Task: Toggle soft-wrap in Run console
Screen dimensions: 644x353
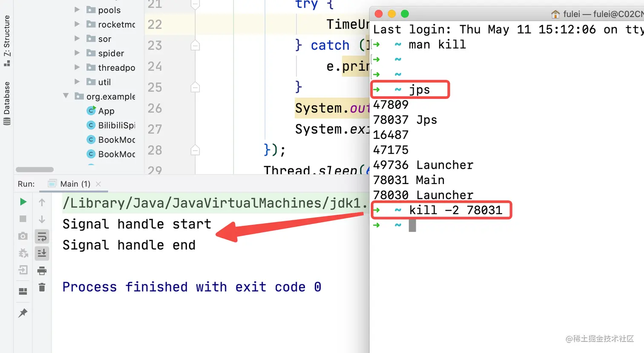Action: pos(42,236)
